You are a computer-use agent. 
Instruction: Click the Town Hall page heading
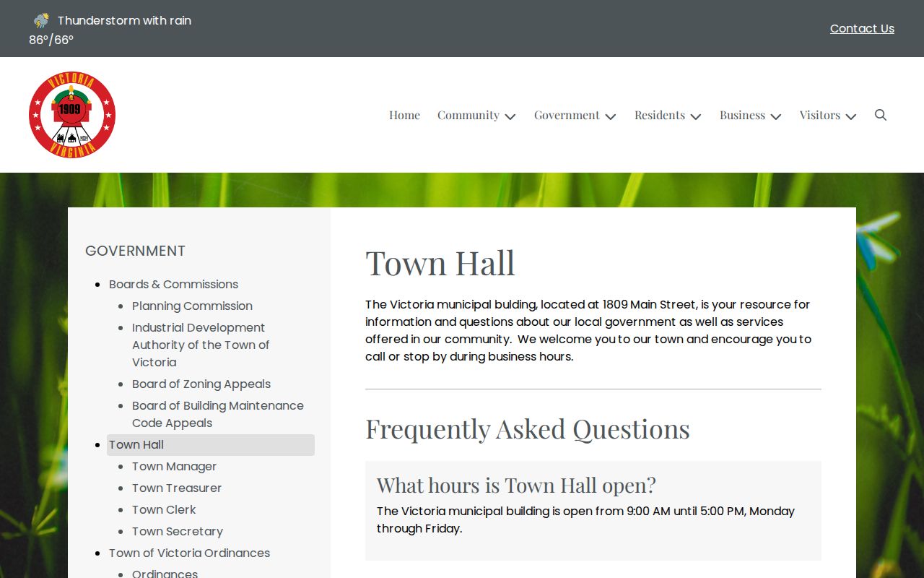tap(440, 263)
